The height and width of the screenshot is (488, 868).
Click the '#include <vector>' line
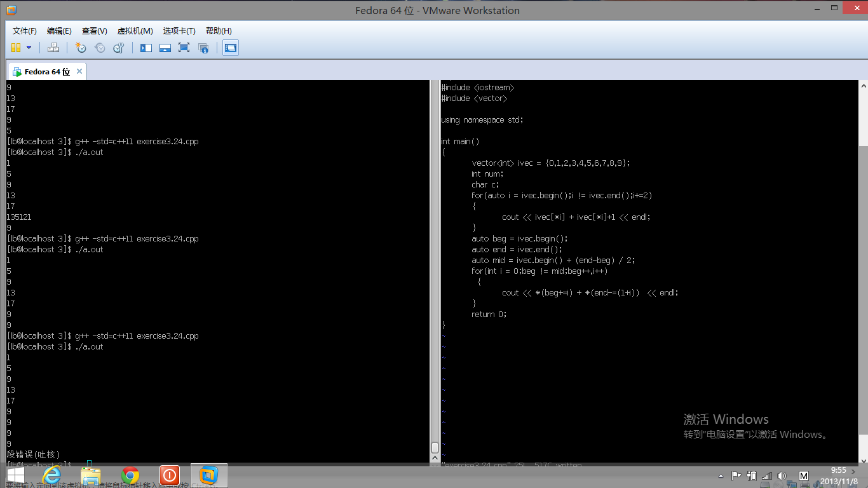(x=474, y=98)
